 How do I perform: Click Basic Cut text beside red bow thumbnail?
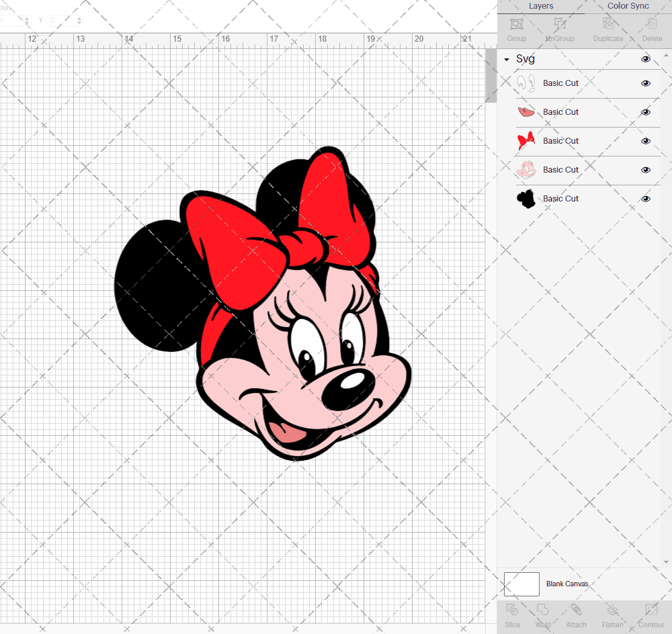pos(560,141)
